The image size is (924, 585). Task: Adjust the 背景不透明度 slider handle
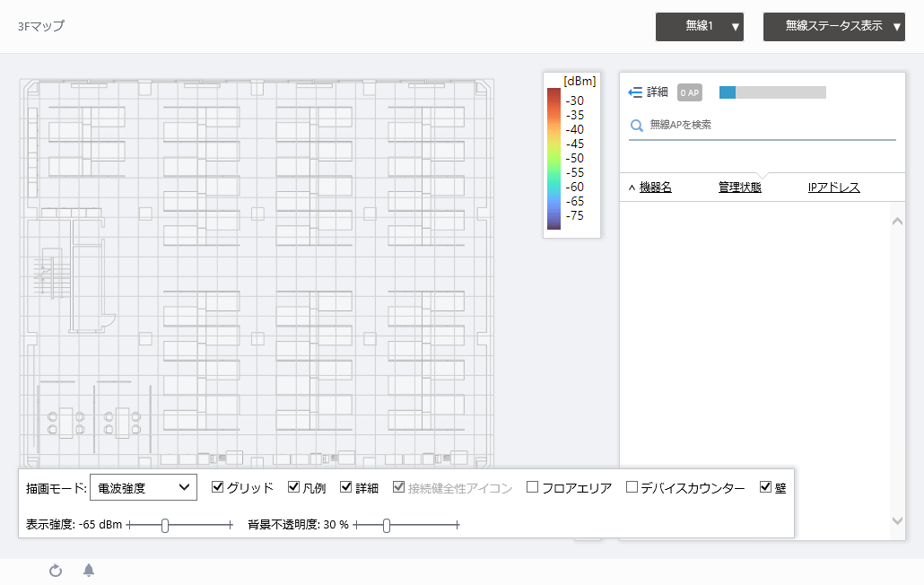point(387,526)
